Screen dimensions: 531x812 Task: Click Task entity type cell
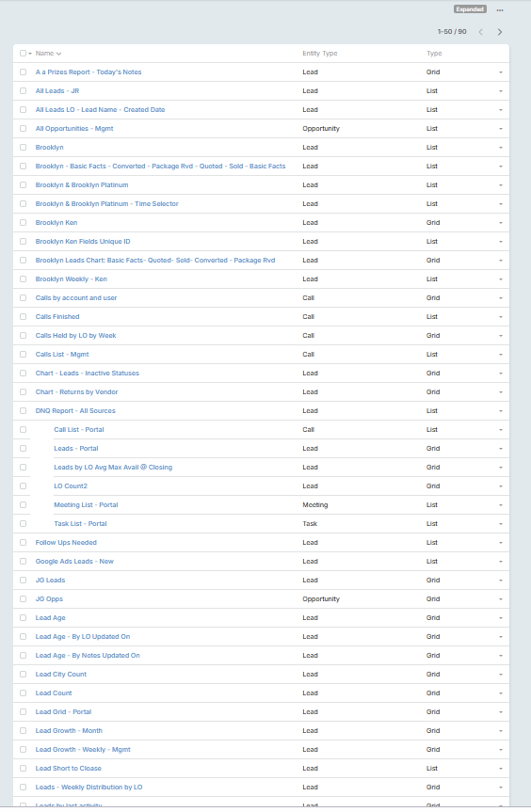coord(310,523)
